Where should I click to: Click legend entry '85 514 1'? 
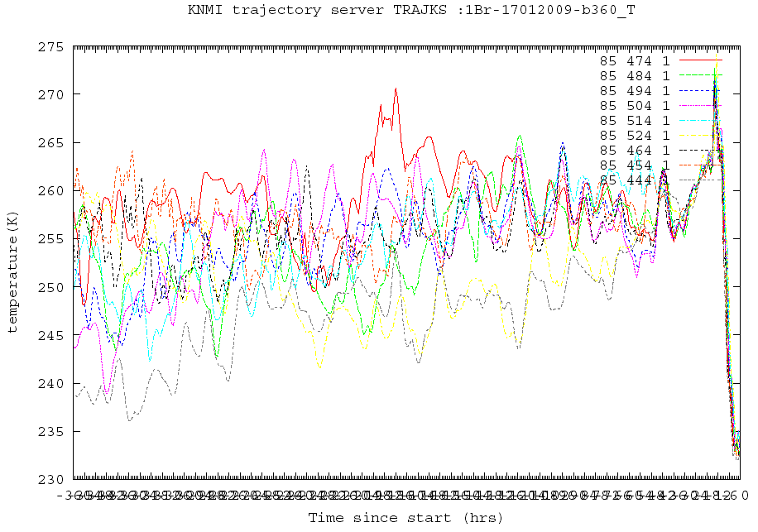(x=636, y=121)
